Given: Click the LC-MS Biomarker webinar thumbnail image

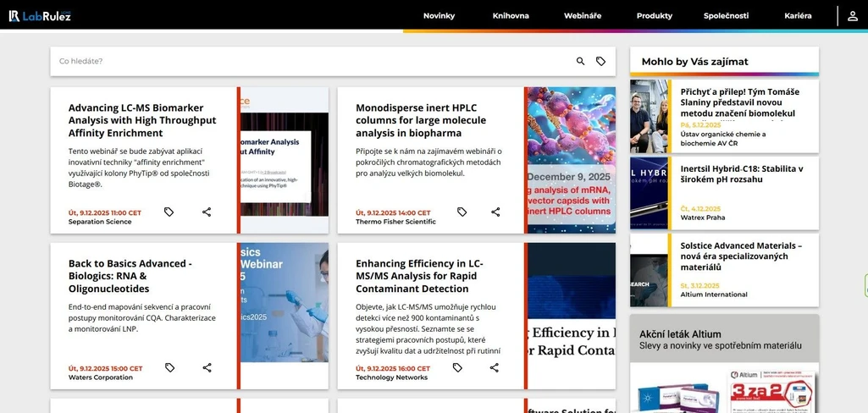Looking at the screenshot, I should [x=284, y=160].
